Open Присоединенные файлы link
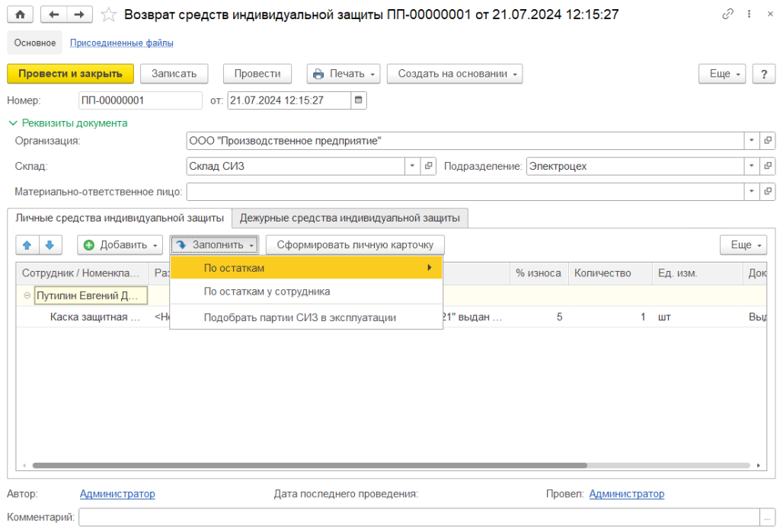780x532 pixels. [x=122, y=43]
